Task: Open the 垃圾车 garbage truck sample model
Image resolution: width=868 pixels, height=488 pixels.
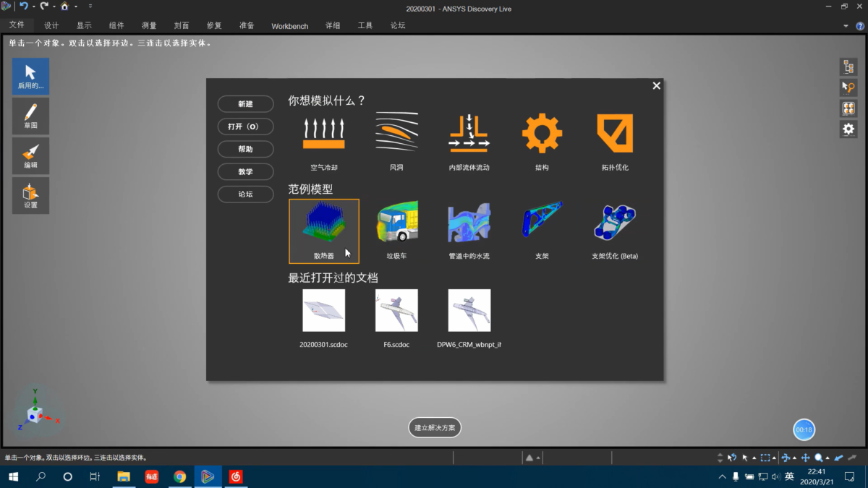Action: (396, 231)
